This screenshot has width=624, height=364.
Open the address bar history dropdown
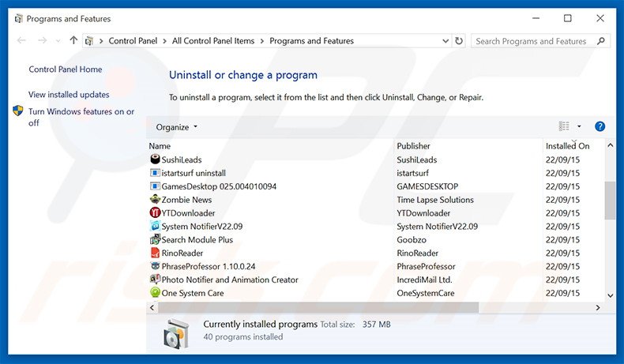[x=445, y=41]
